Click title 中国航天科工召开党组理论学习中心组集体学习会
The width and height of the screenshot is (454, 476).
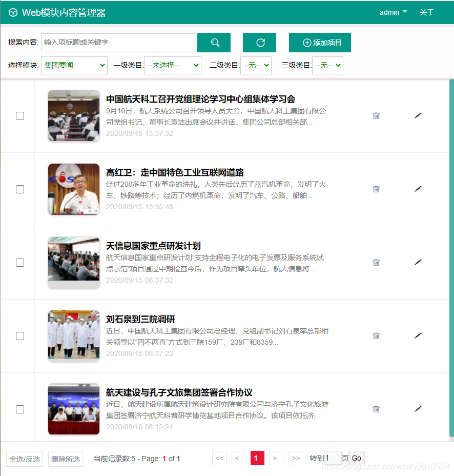coord(200,99)
